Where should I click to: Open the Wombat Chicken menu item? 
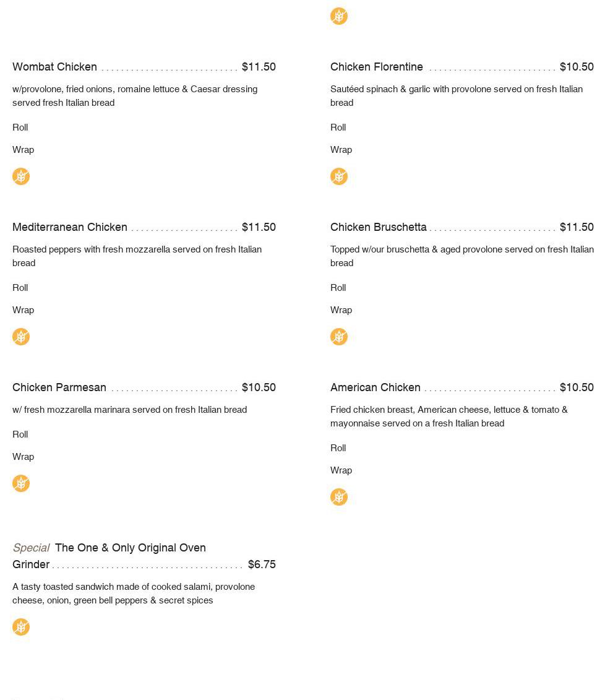(x=55, y=67)
